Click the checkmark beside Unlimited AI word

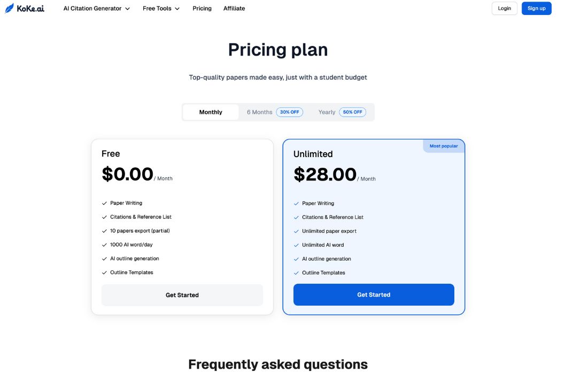[296, 245]
